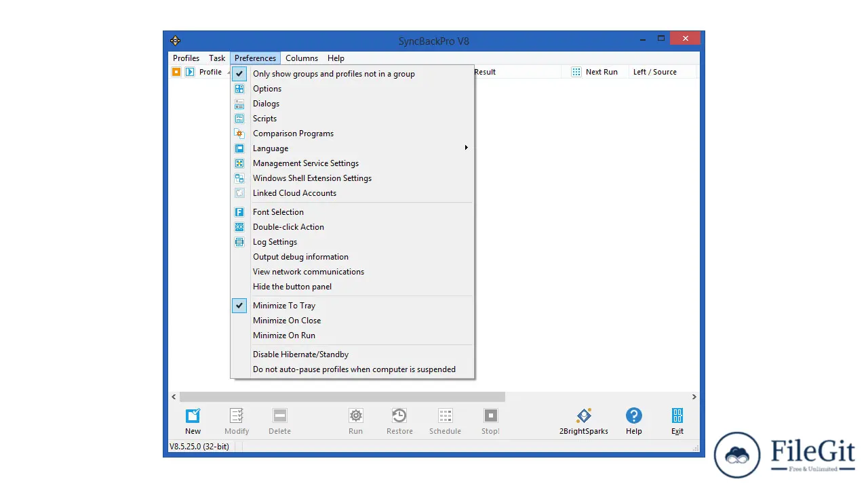
Task: Open the Profiles menu
Action: click(x=186, y=58)
